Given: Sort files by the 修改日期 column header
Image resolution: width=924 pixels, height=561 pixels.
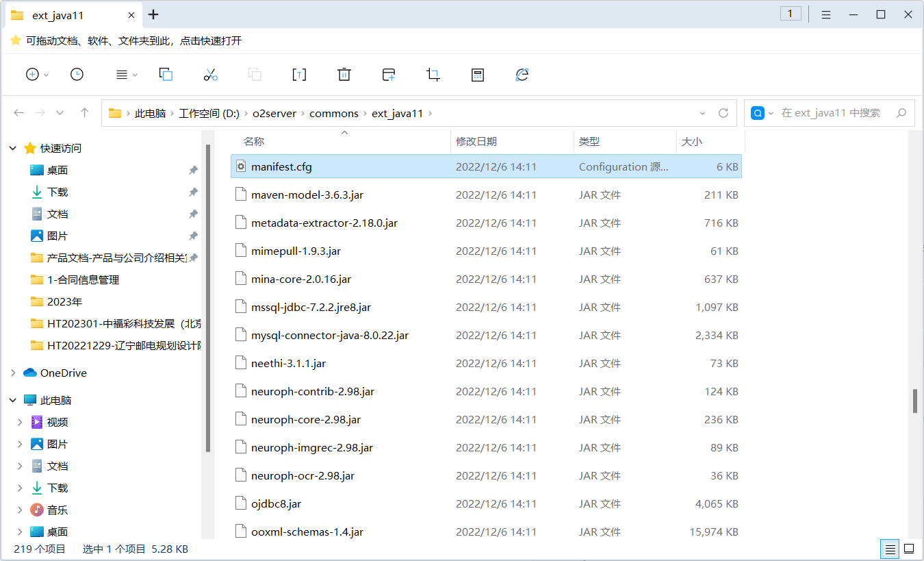Looking at the screenshot, I should pos(476,141).
